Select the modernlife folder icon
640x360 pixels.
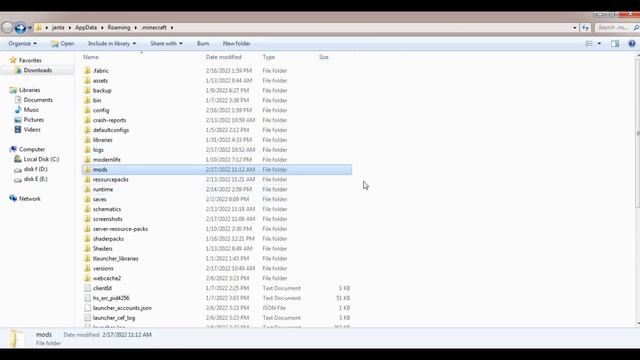(x=87, y=160)
